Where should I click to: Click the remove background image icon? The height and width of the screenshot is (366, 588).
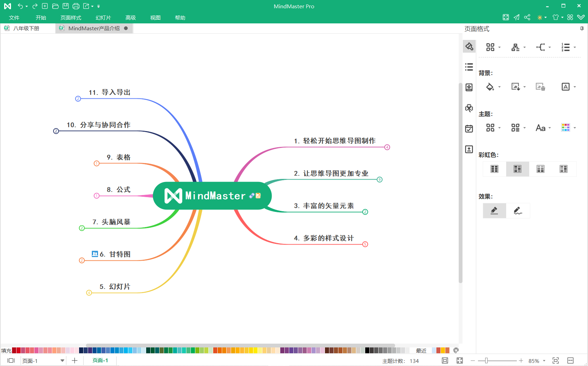540,87
